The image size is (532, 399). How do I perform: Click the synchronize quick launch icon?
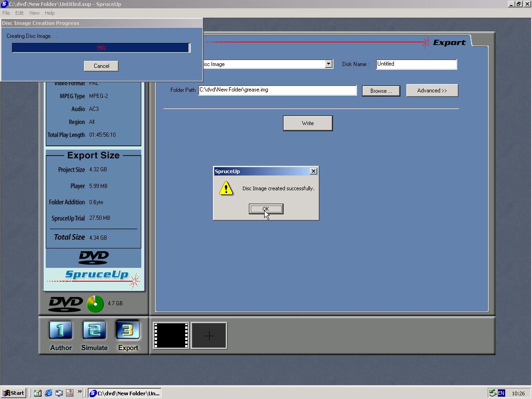coord(59,393)
